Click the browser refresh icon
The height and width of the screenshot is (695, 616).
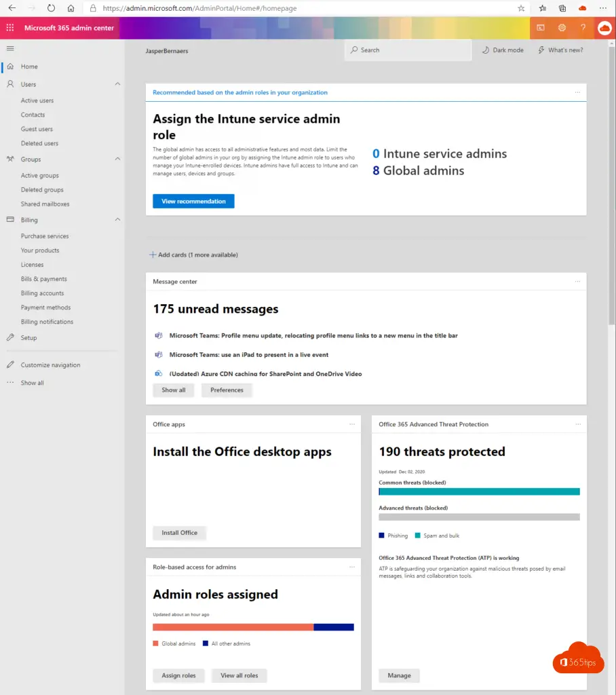pyautogui.click(x=52, y=8)
